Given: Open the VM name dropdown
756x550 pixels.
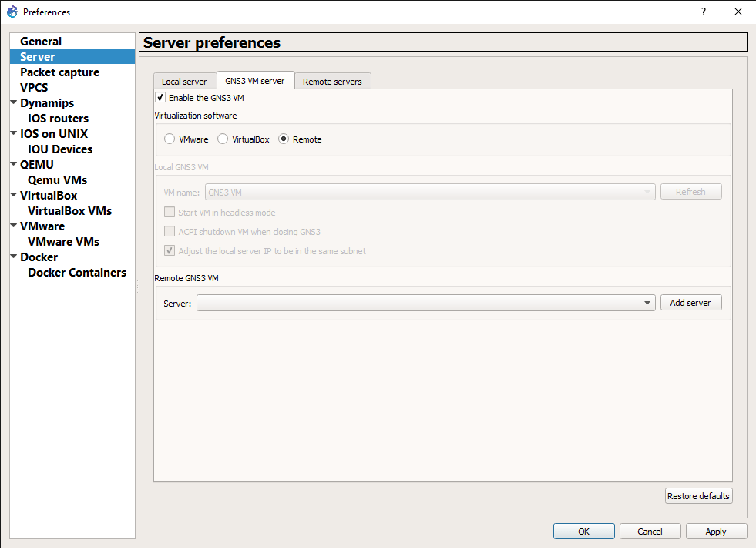Looking at the screenshot, I should [430, 192].
